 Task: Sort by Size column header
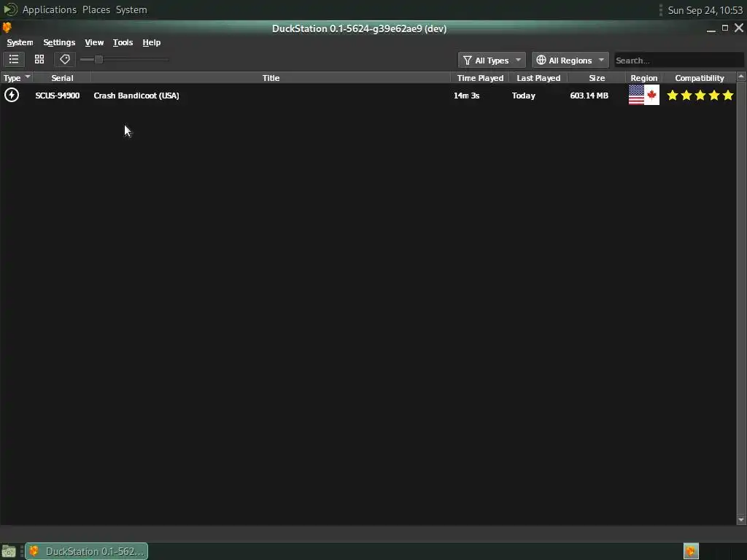597,77
